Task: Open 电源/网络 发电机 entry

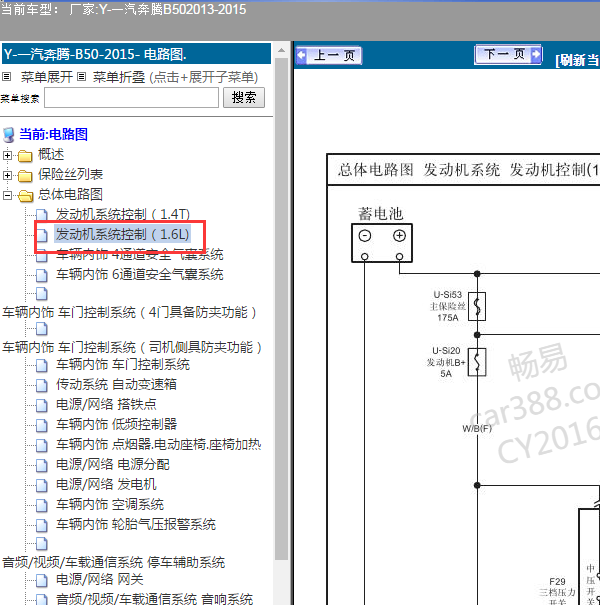Action: click(106, 485)
